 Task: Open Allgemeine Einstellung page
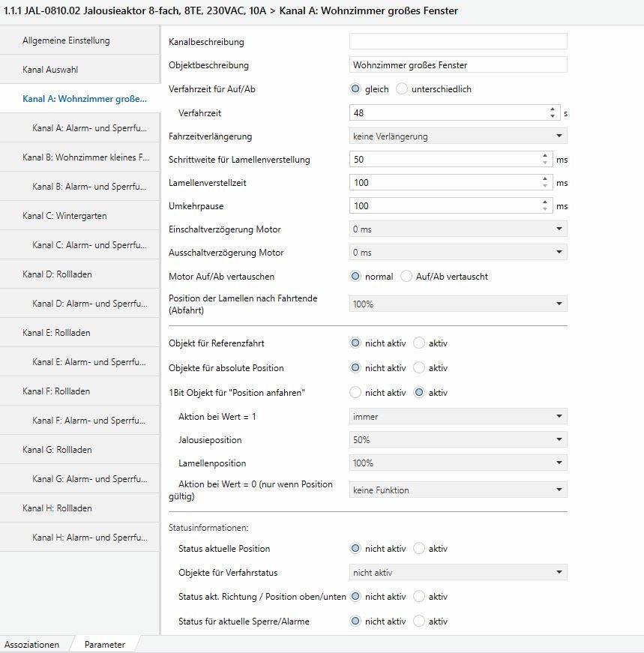tap(66, 40)
